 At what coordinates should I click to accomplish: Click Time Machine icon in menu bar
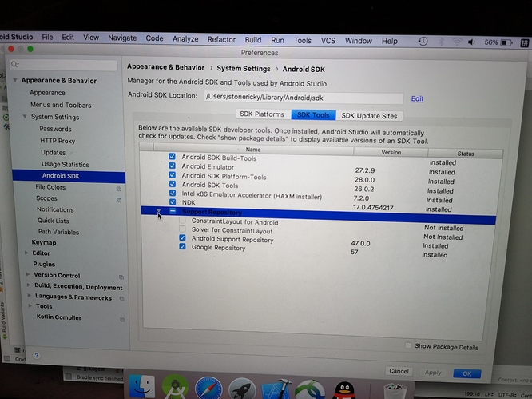pos(423,42)
